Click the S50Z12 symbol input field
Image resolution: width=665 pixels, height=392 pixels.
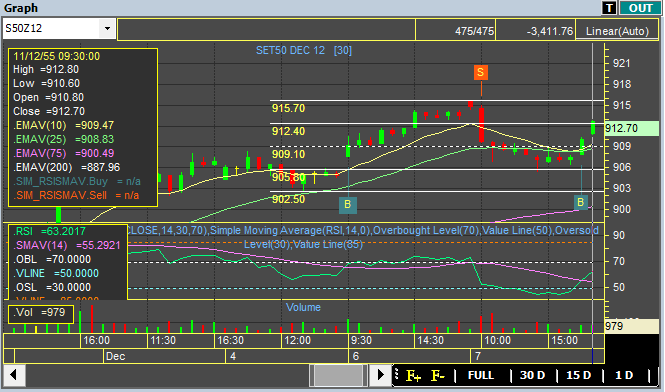point(51,28)
